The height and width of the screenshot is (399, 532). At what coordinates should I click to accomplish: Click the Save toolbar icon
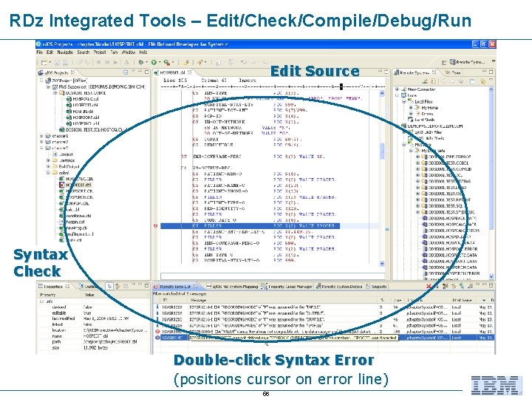coord(57,62)
